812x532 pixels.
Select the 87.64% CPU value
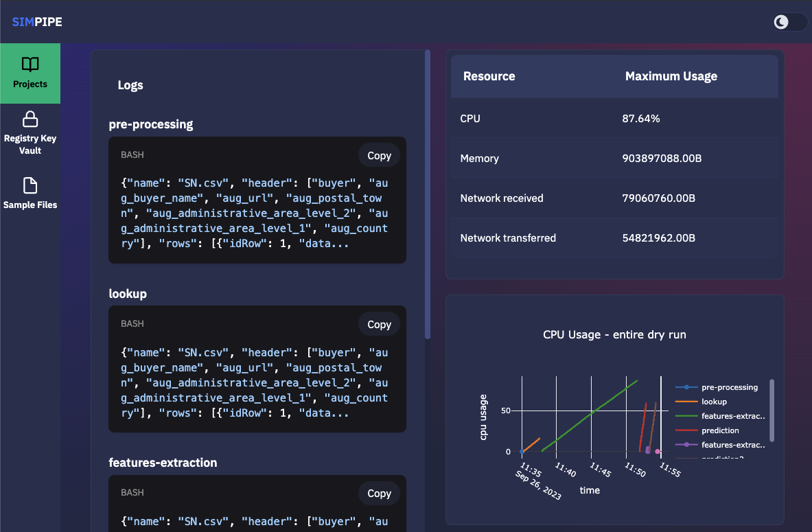click(x=641, y=119)
